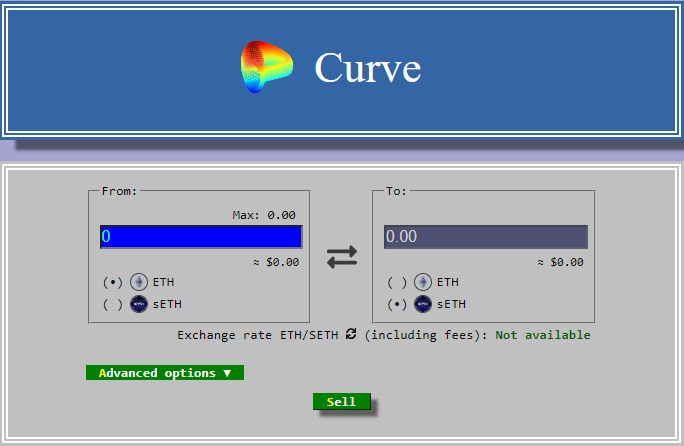
Task: Click the 'To:' legend label
Action: [396, 191]
